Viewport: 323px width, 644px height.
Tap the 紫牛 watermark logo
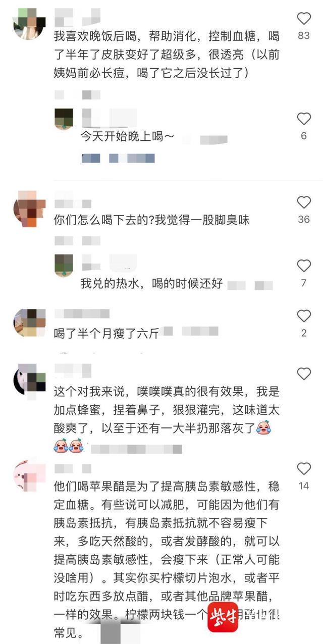(223, 617)
